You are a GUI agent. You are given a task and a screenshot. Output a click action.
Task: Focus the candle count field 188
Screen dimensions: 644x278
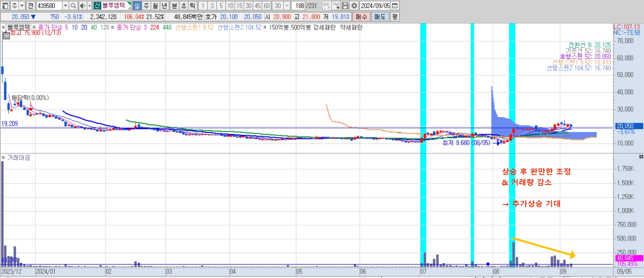coord(298,6)
